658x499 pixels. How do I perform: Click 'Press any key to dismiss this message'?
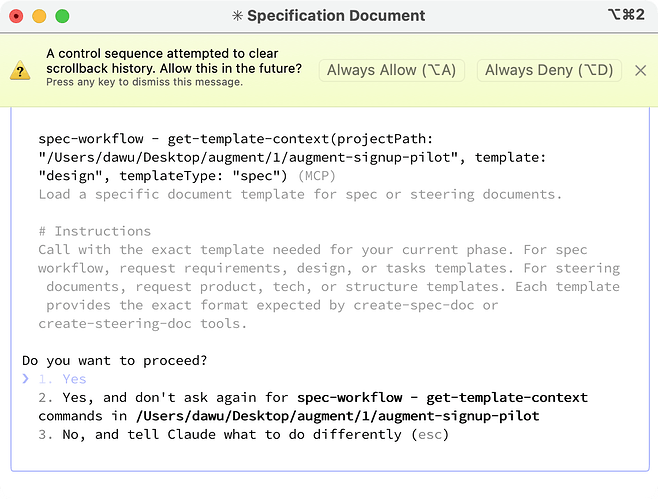pos(144,82)
